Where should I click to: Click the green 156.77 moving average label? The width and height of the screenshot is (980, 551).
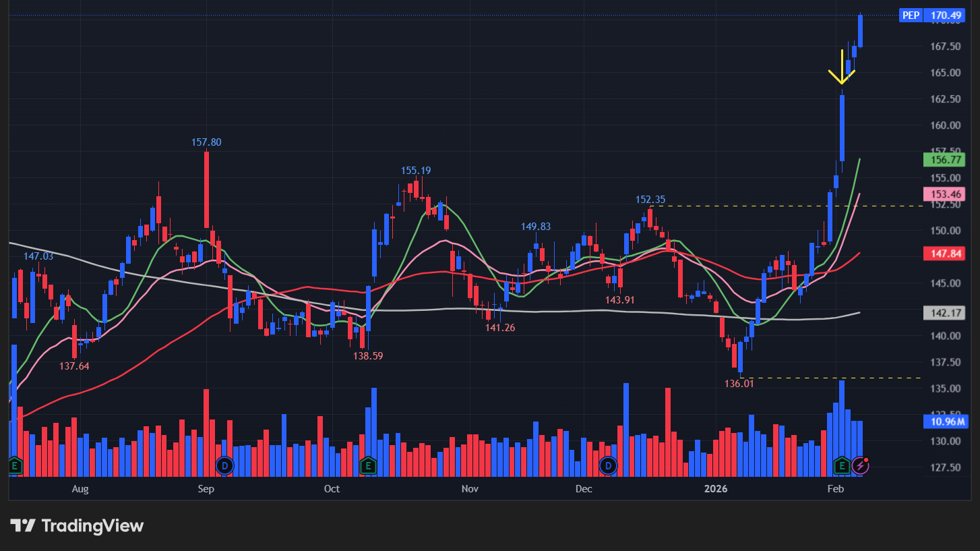[x=946, y=160]
